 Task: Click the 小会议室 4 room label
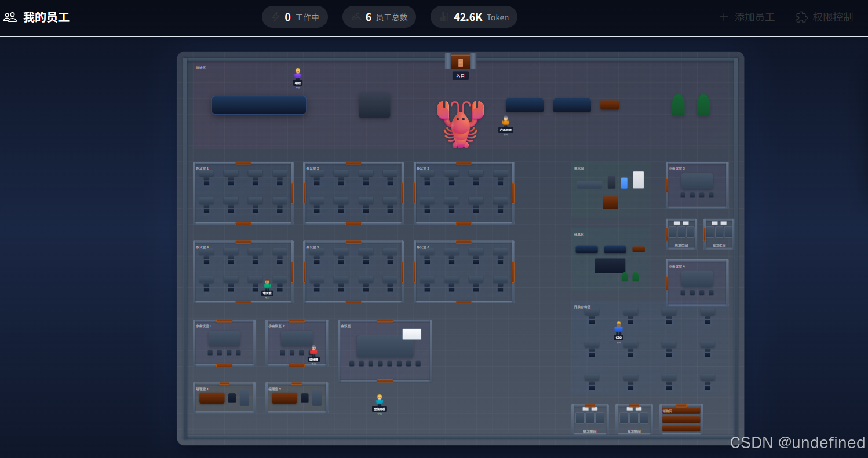click(677, 266)
